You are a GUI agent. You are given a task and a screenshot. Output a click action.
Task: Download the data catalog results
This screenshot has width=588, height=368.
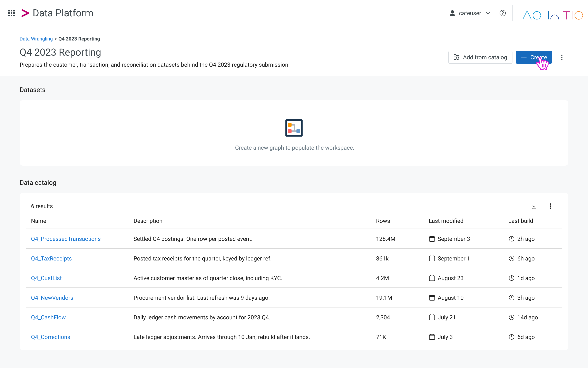[x=534, y=206]
